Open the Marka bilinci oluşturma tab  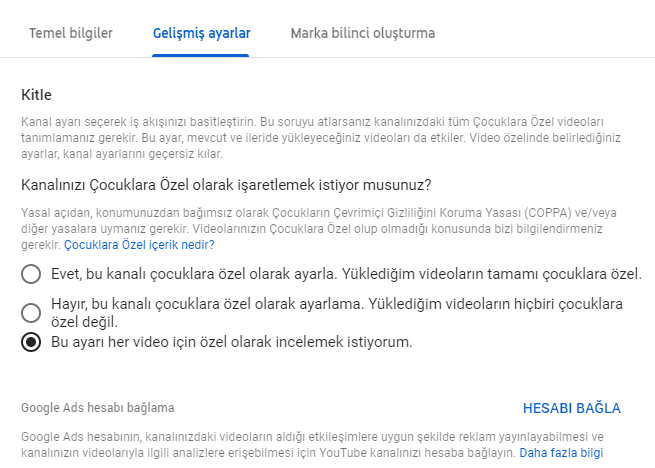click(x=362, y=33)
